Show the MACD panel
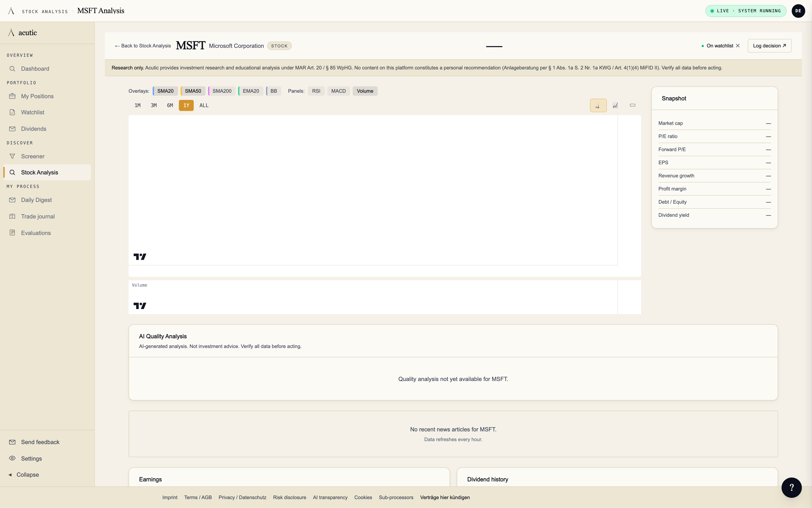The image size is (812, 508). [339, 91]
